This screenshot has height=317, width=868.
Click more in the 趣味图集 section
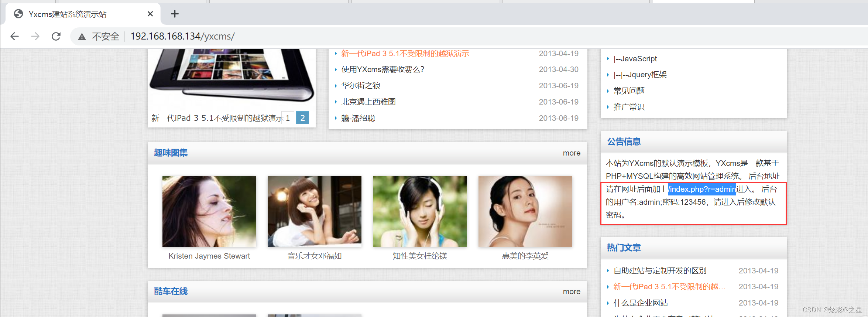571,153
